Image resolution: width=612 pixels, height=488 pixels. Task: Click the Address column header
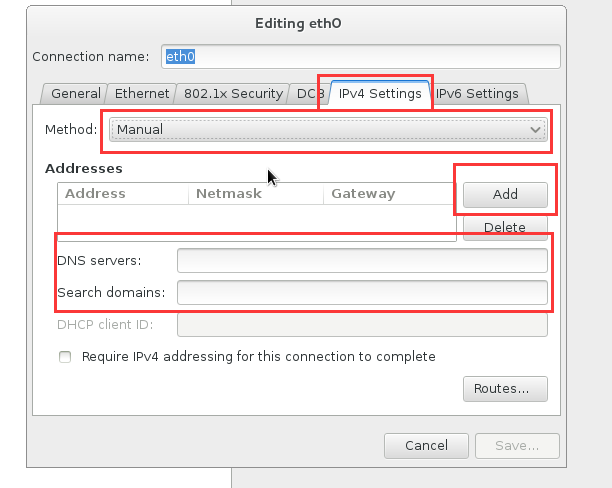(123, 194)
